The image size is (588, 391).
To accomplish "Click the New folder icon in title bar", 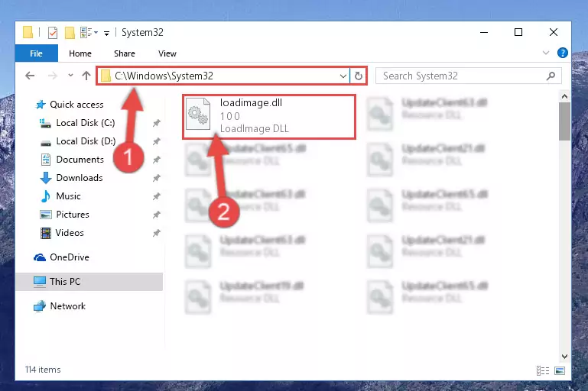I will tap(70, 33).
